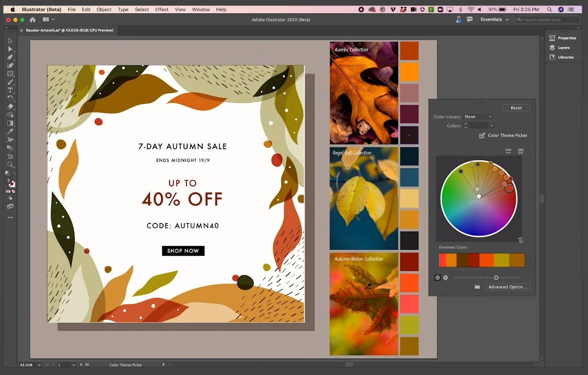This screenshot has height=375, width=588.
Task: Open Advanced Options for recoloring
Action: (x=507, y=287)
